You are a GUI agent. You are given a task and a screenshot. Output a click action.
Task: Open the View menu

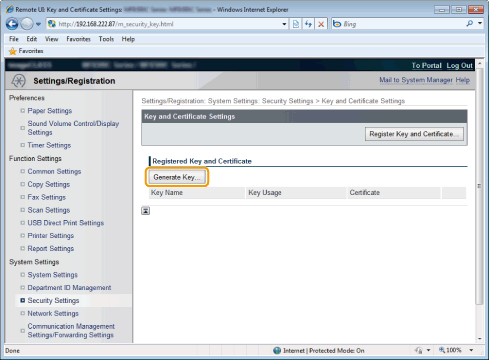[51, 39]
